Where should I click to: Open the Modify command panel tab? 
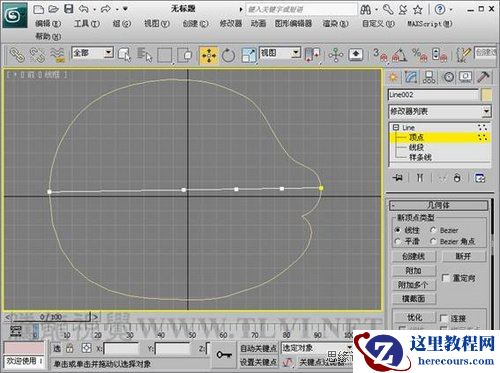(x=411, y=77)
